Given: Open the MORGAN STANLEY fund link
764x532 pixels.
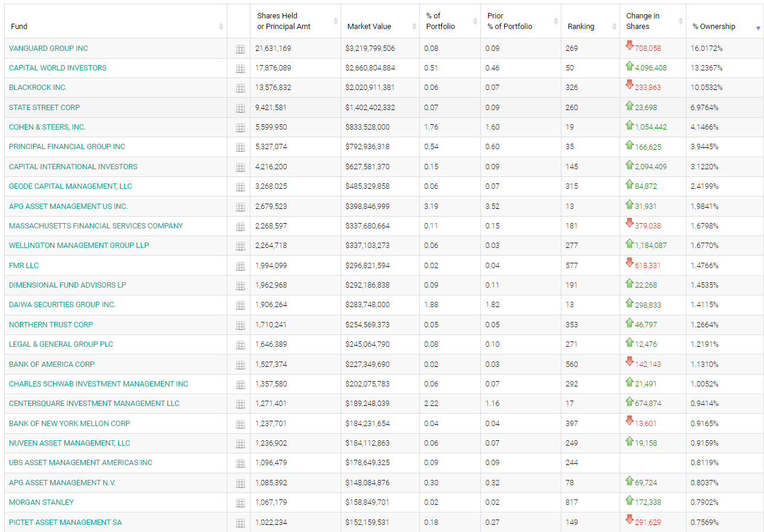Looking at the screenshot, I should pos(41,502).
